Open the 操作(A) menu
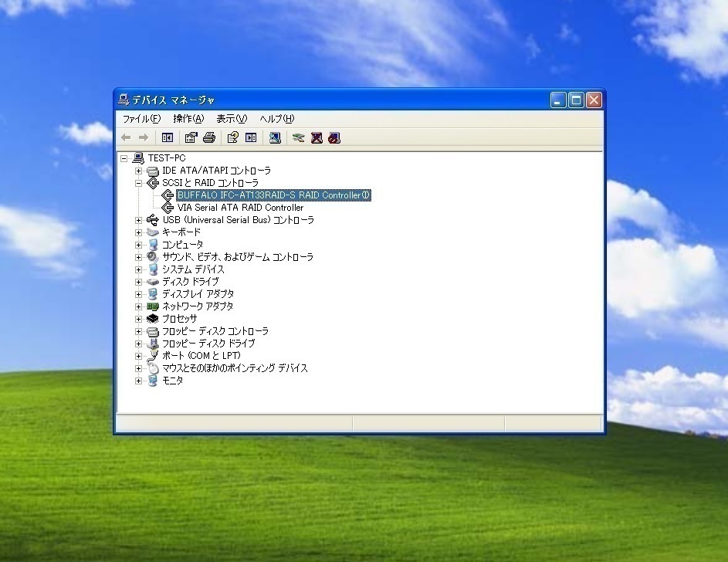 (188, 119)
